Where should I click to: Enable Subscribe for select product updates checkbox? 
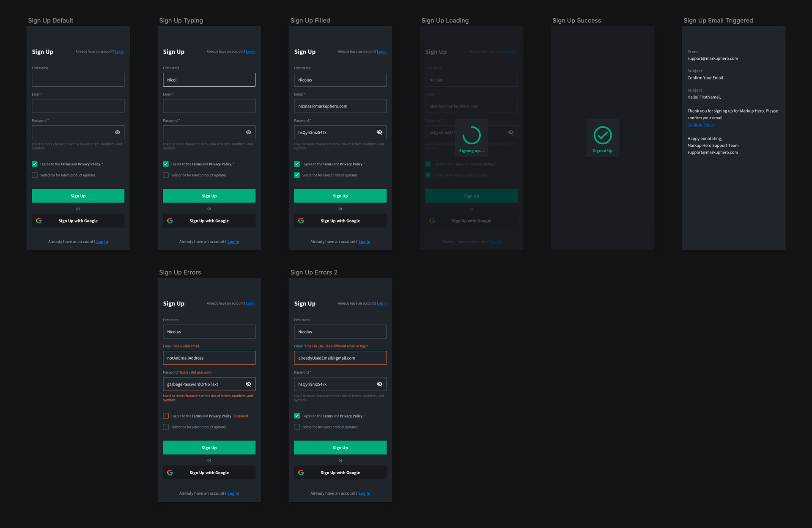[34, 175]
